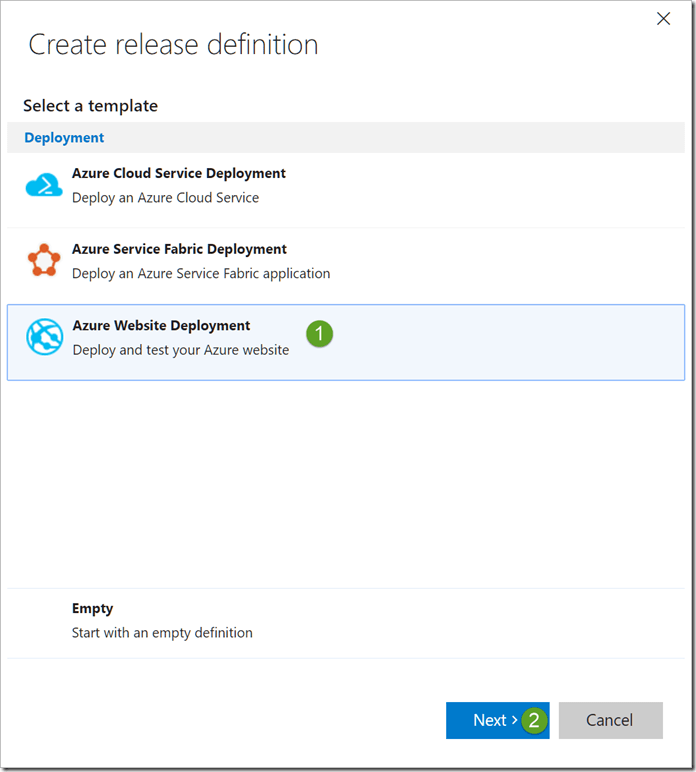
Task: Click 'Start with an empty definition' text
Action: pyautogui.click(x=162, y=632)
